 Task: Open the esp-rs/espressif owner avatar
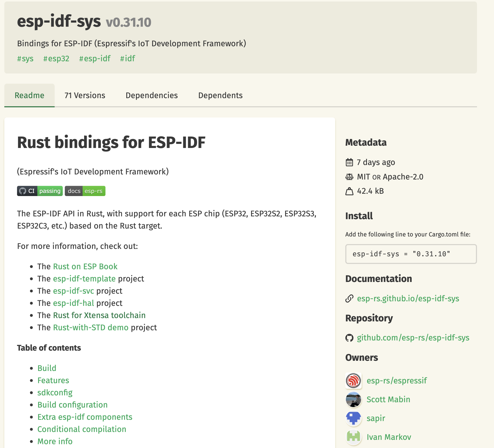click(353, 380)
